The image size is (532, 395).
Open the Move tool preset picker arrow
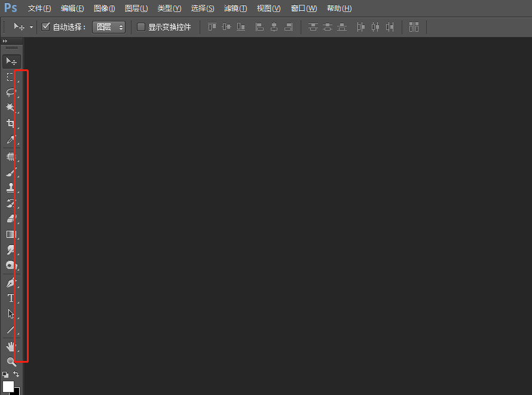(31, 27)
